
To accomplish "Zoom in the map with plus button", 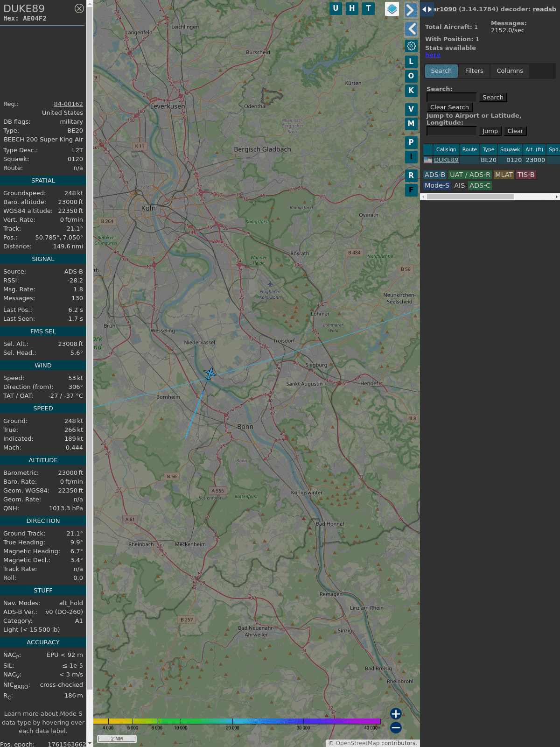I will [x=396, y=714].
